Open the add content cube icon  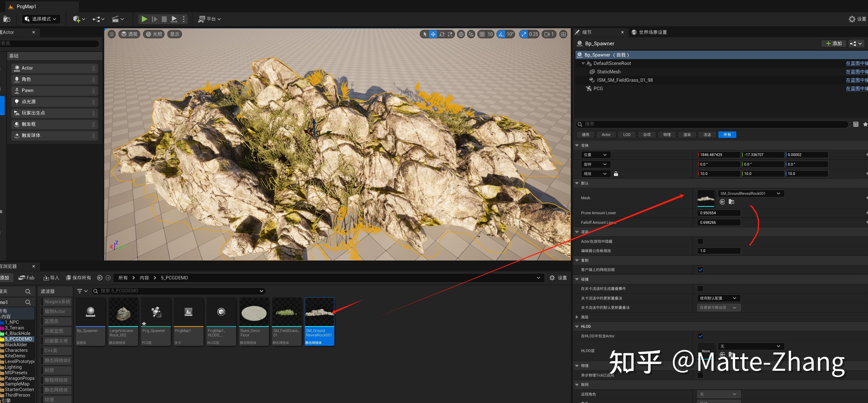coord(77,19)
